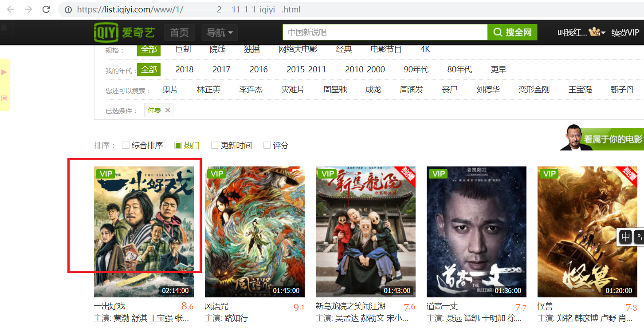Select 全部 in the 规格 row
The image size is (644, 332).
click(149, 49)
